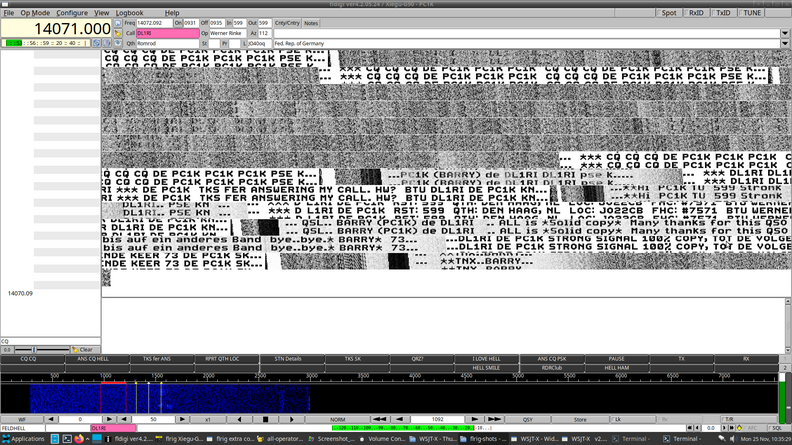Viewport: 792px width, 445px height.
Task: Click the CQ CQ macro button
Action: 25,358
